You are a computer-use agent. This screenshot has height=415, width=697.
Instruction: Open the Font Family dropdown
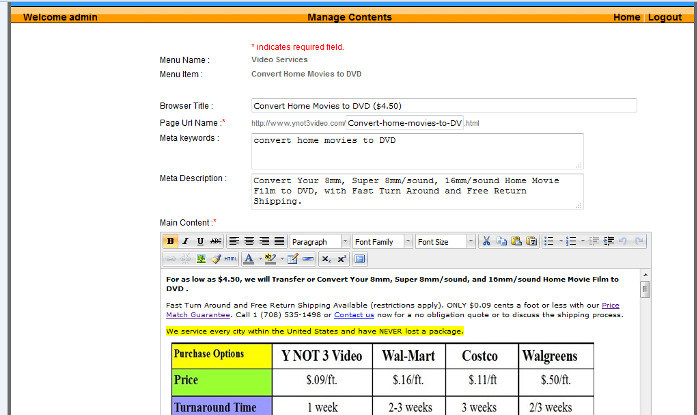(x=381, y=241)
